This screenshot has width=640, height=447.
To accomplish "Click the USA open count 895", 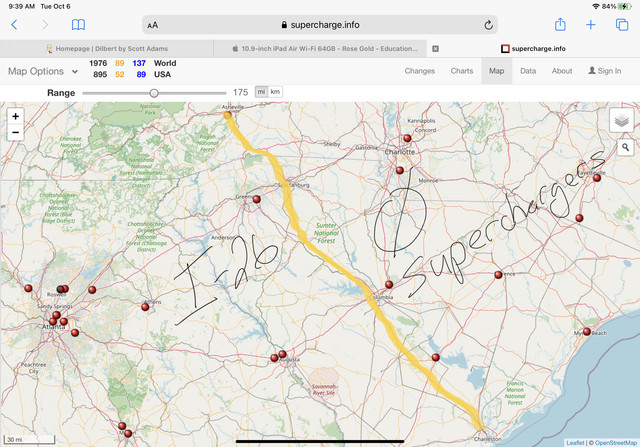I will 100,74.
